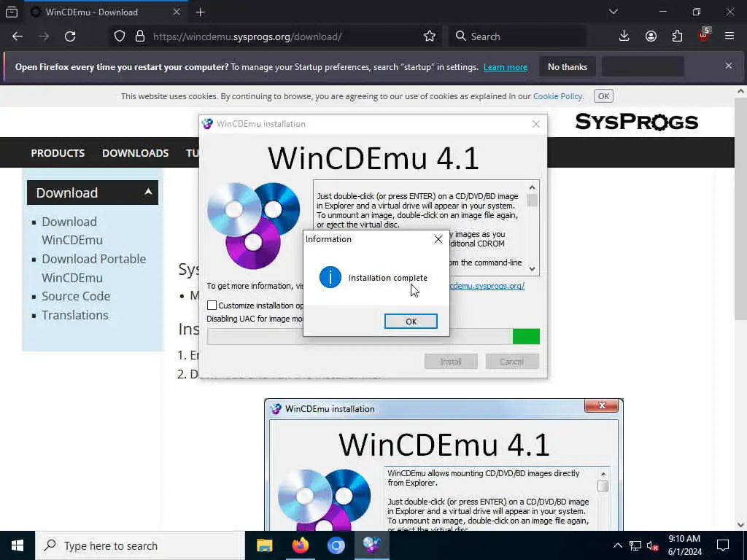The image size is (747, 560).
Task: Open a new tab with plus button
Action: coord(200,12)
